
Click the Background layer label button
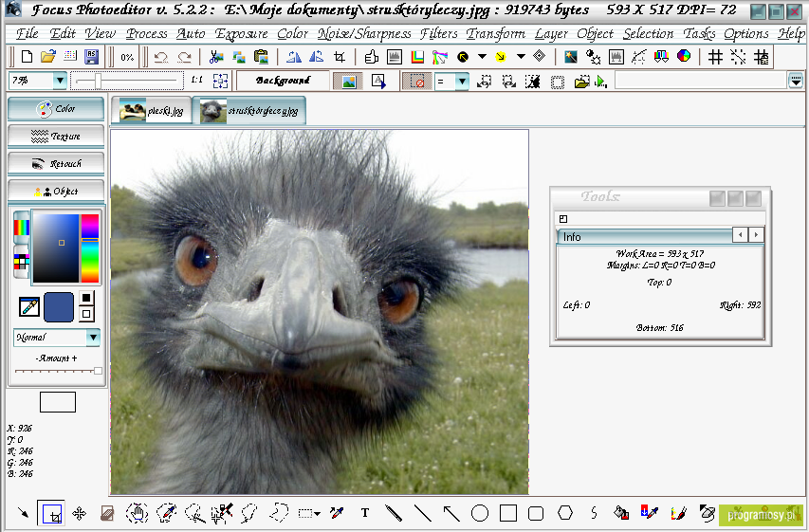pyautogui.click(x=283, y=81)
